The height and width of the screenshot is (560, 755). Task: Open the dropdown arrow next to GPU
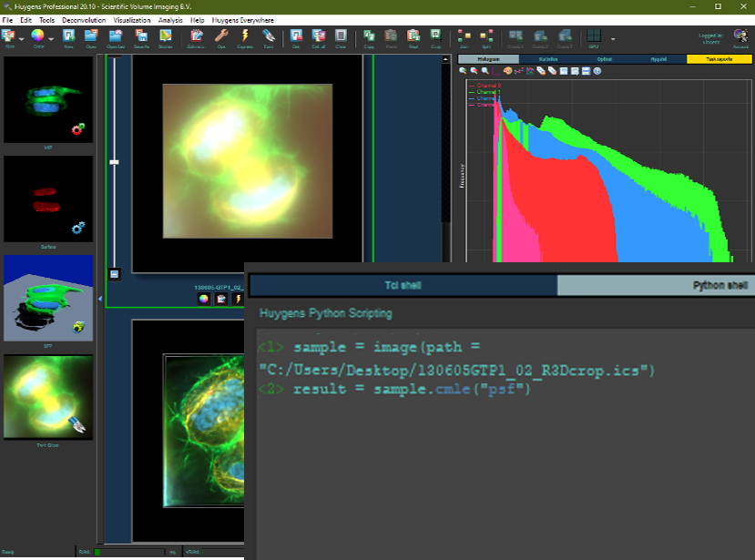pyautogui.click(x=613, y=39)
